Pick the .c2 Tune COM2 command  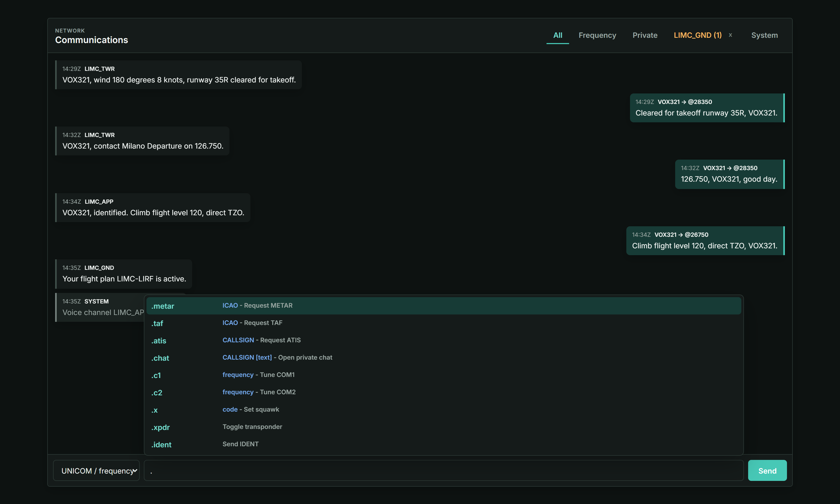443,392
